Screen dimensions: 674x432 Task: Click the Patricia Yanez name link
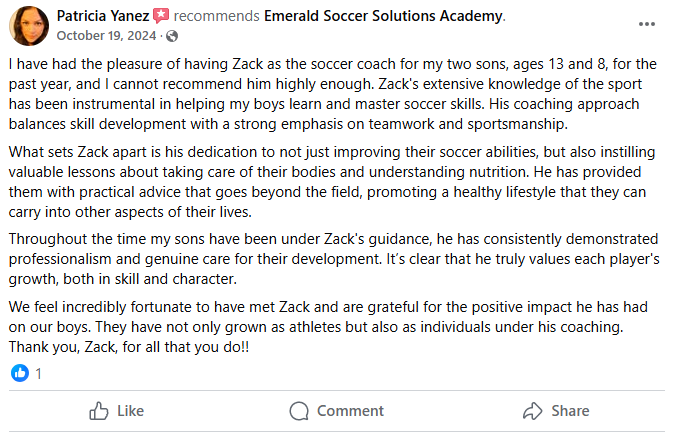[x=103, y=16]
